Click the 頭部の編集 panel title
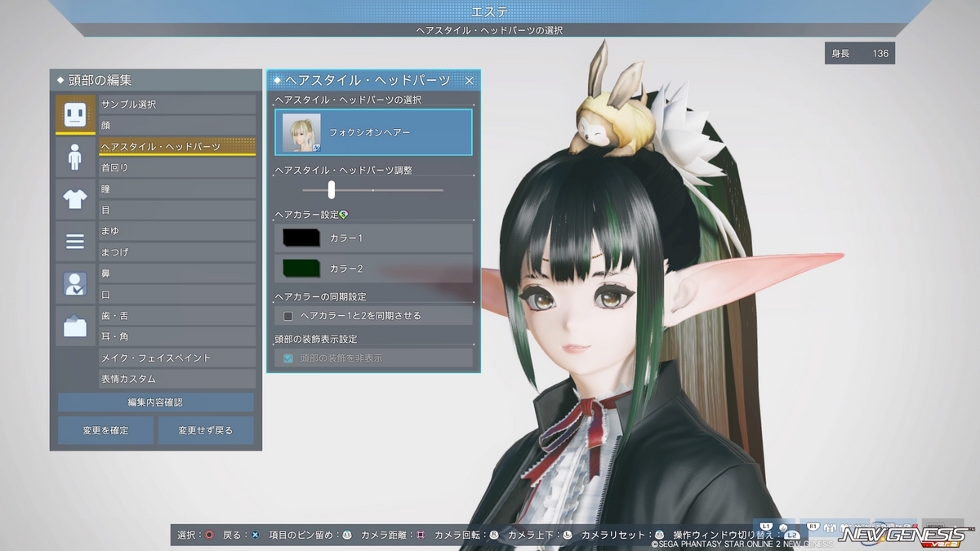This screenshot has width=980, height=551. pos(99,80)
